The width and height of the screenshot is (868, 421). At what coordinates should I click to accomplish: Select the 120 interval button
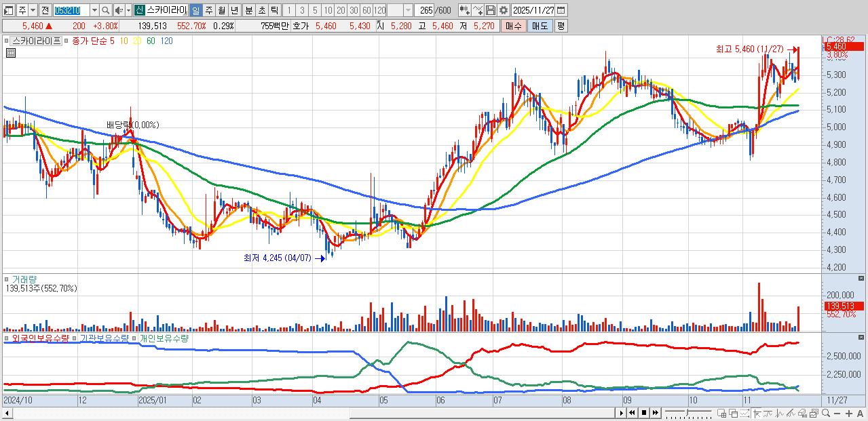coord(380,10)
